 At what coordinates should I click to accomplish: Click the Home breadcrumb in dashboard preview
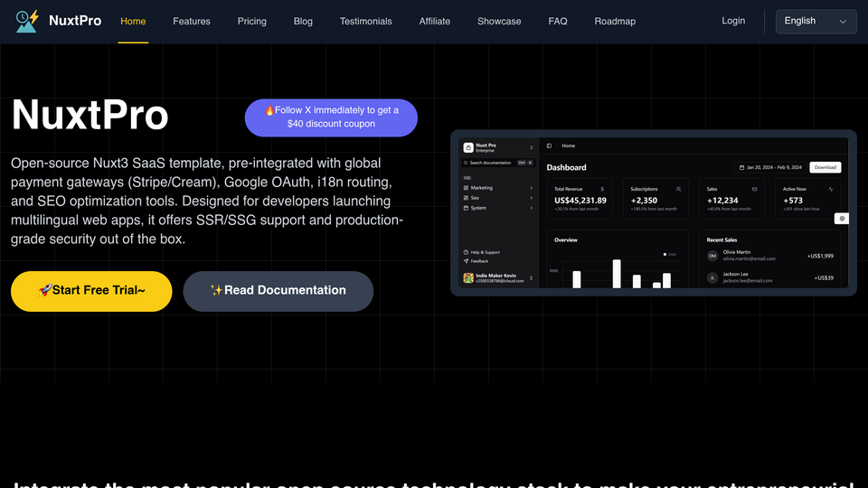click(x=568, y=146)
